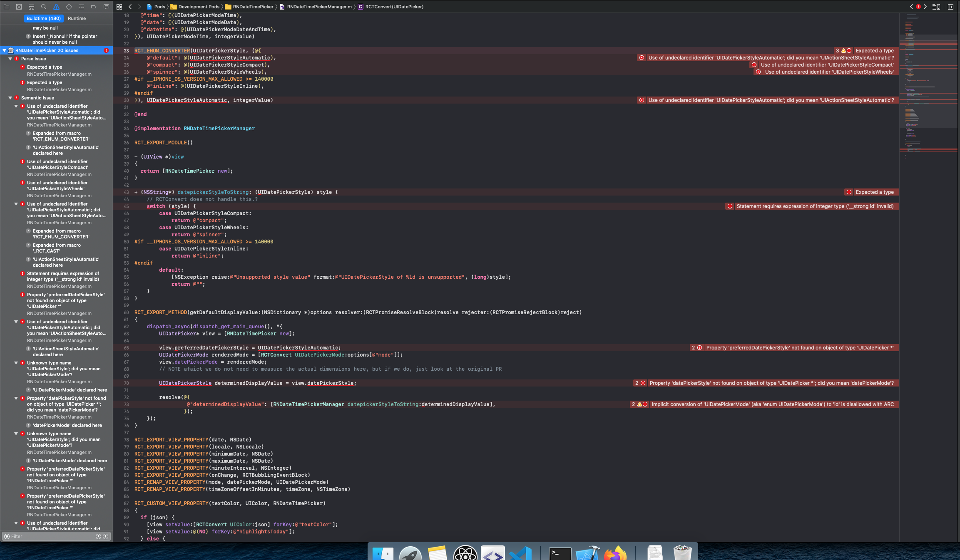This screenshot has height=560, width=960.
Task: Jump to the next issue arrow
Action: pyautogui.click(x=925, y=7)
